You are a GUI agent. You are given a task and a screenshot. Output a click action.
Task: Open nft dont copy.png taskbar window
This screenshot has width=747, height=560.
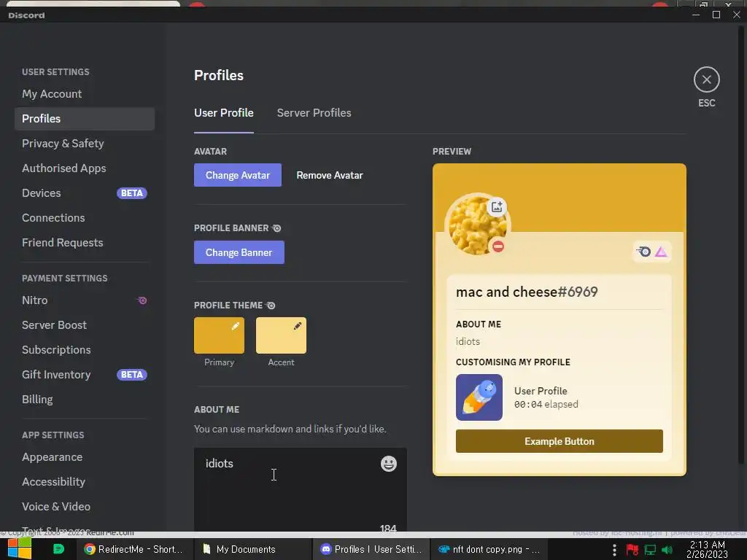click(489, 549)
